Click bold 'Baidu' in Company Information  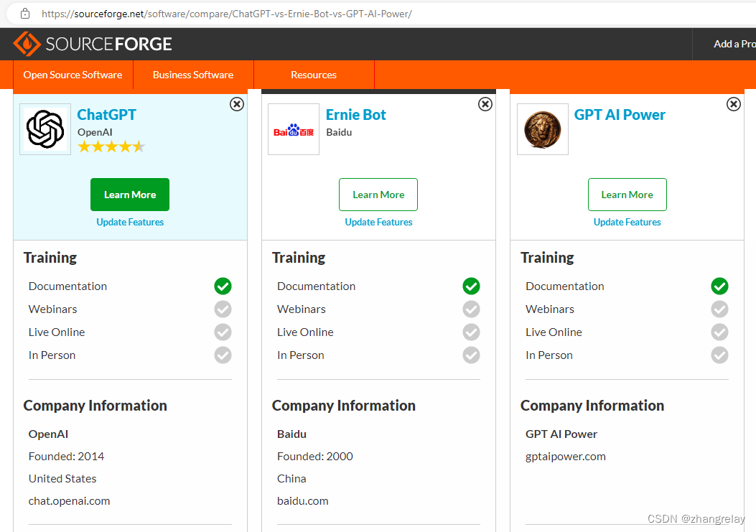pos(291,434)
